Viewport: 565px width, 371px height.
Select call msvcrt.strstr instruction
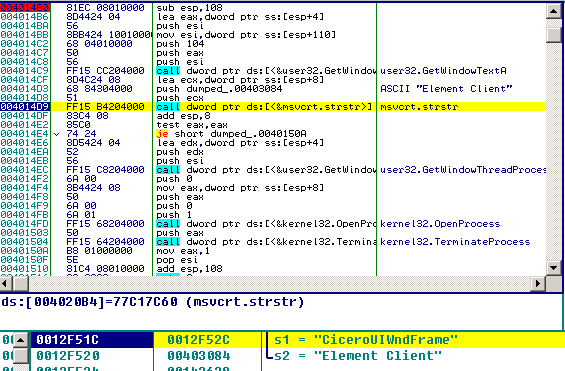(264, 107)
